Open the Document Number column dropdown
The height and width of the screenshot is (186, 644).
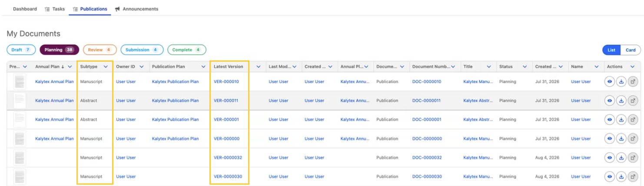coord(453,66)
